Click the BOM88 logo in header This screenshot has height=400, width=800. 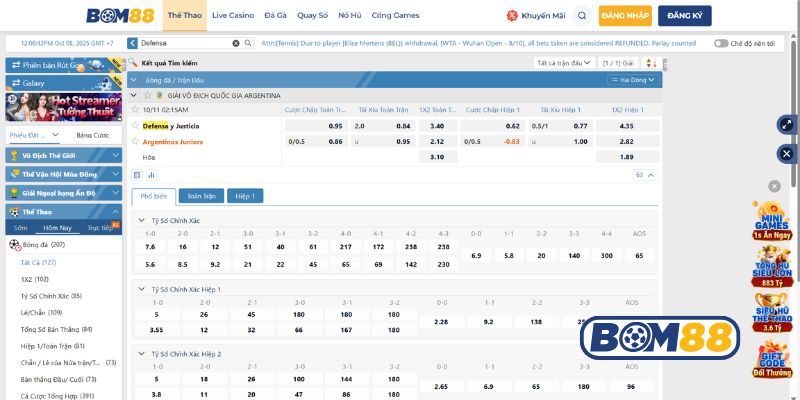[120, 15]
